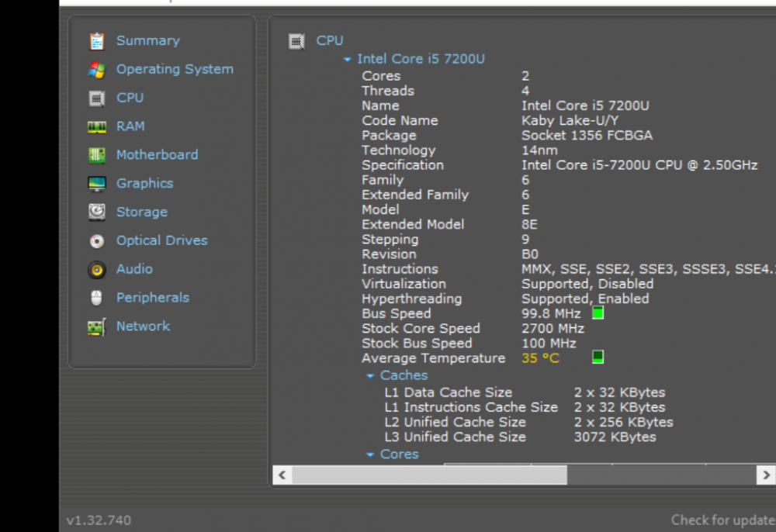Go to the Audio section label
776x532 pixels.
[134, 269]
